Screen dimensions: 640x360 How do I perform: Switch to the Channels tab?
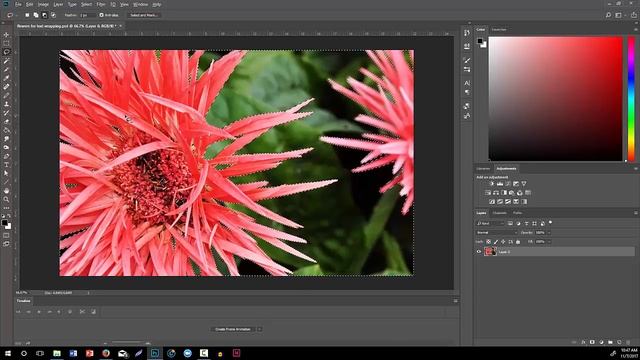coord(499,213)
